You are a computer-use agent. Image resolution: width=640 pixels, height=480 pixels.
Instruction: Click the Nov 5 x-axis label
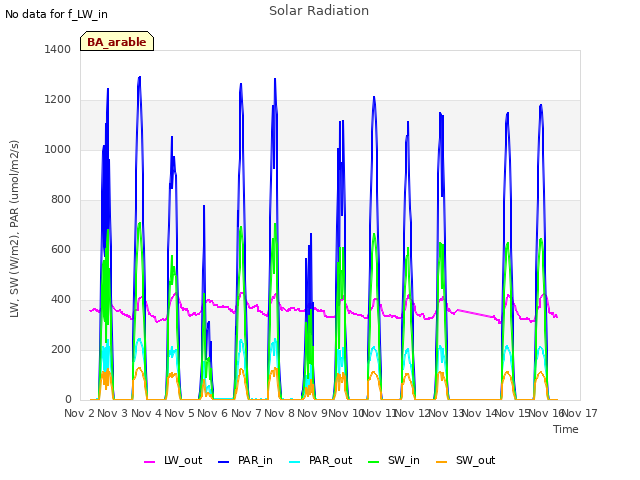[x=179, y=413]
